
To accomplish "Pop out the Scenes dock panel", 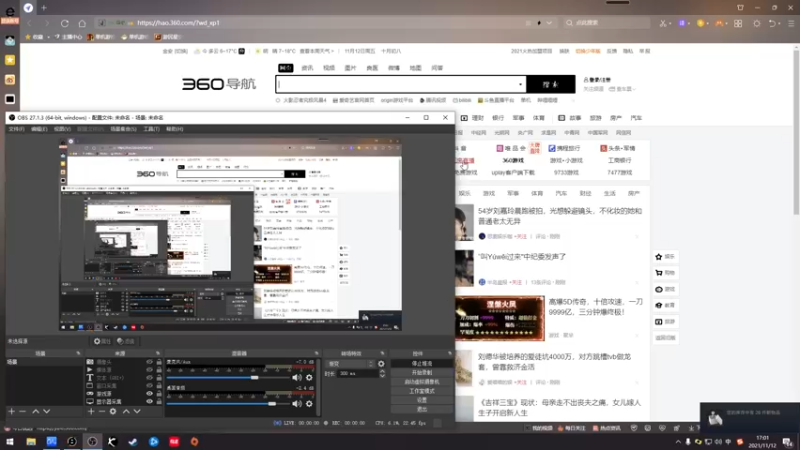I will (x=78, y=353).
